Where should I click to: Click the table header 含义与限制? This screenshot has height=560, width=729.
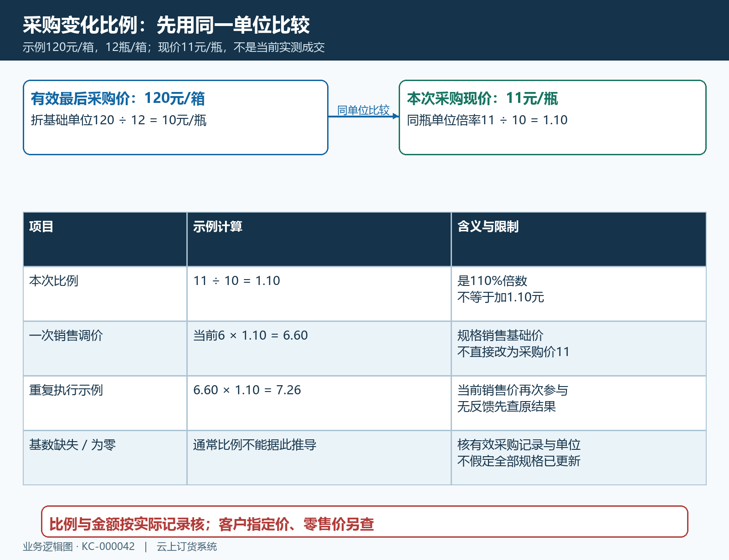[x=488, y=226]
